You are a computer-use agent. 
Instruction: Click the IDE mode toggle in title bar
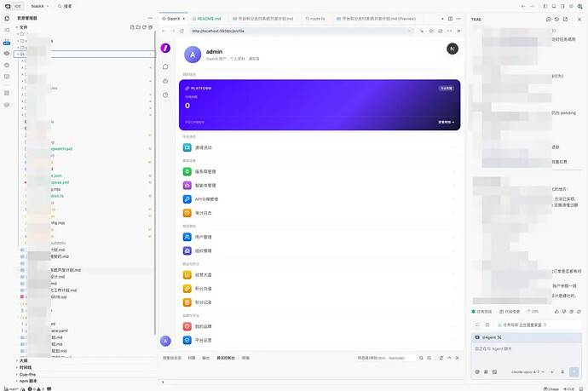coord(14,6)
